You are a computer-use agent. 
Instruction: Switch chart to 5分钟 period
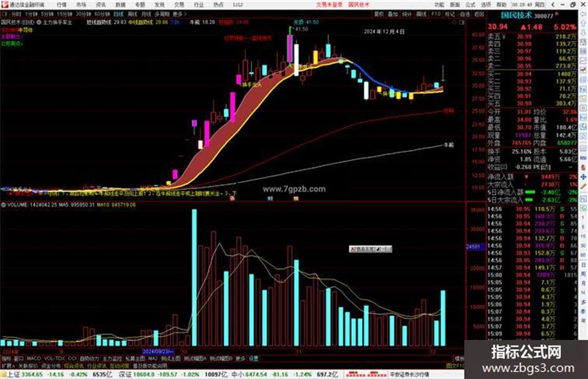pos(47,14)
